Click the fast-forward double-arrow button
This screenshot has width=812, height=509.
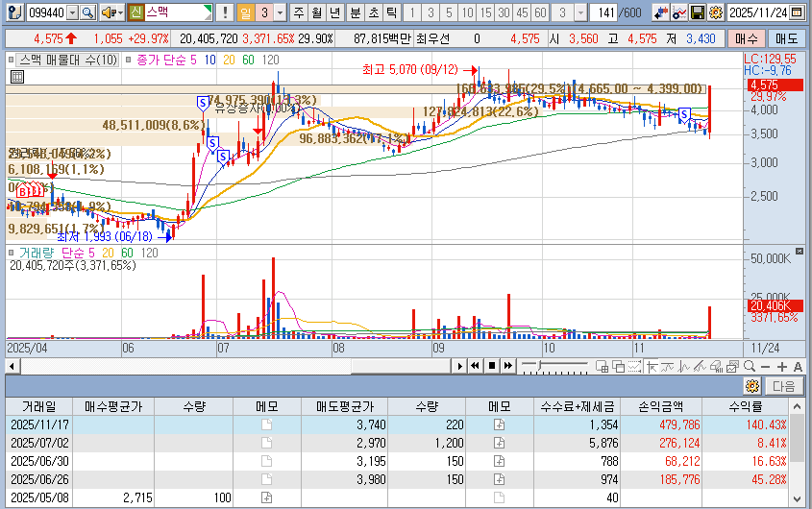point(508,366)
